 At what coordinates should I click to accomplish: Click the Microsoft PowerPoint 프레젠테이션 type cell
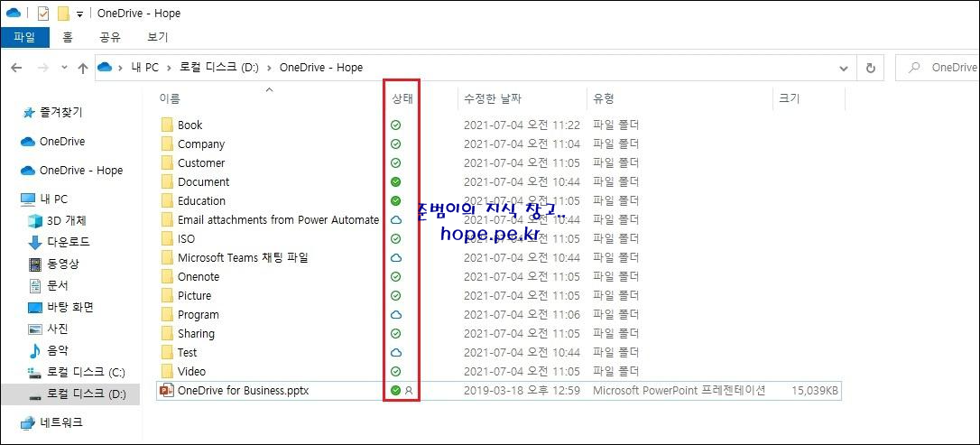pyautogui.click(x=679, y=391)
